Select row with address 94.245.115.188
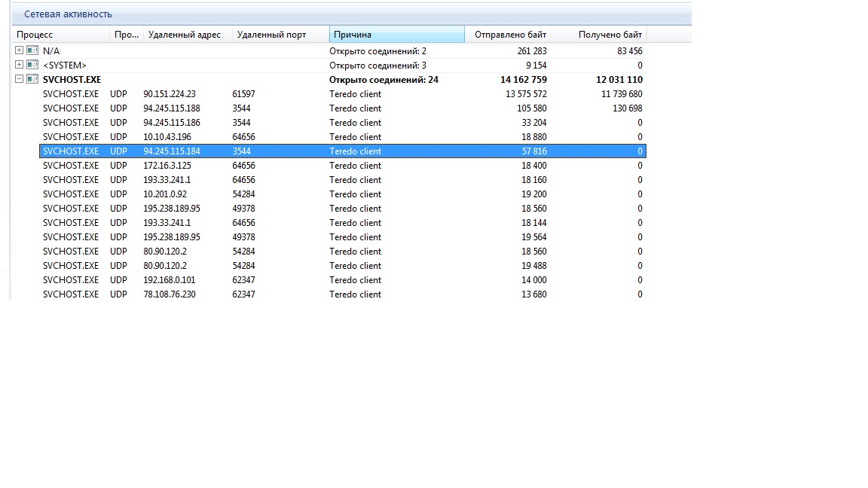 click(x=172, y=108)
